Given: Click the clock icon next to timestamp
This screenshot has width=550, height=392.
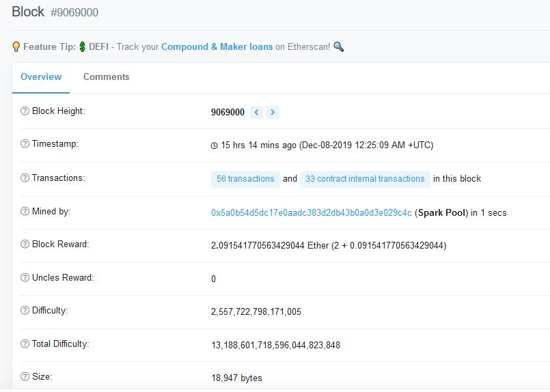Looking at the screenshot, I should tap(215, 145).
